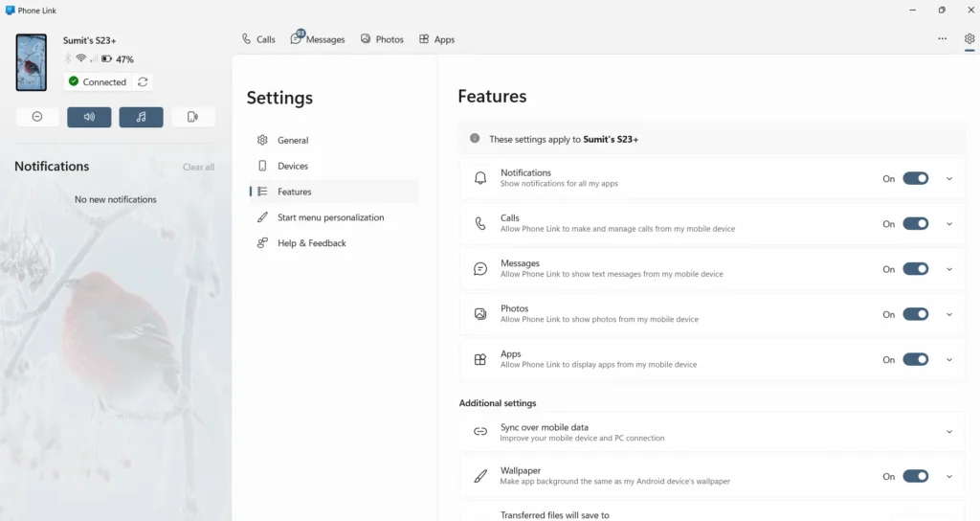
Task: Click the Sync over mobile data link icon
Action: tap(480, 432)
